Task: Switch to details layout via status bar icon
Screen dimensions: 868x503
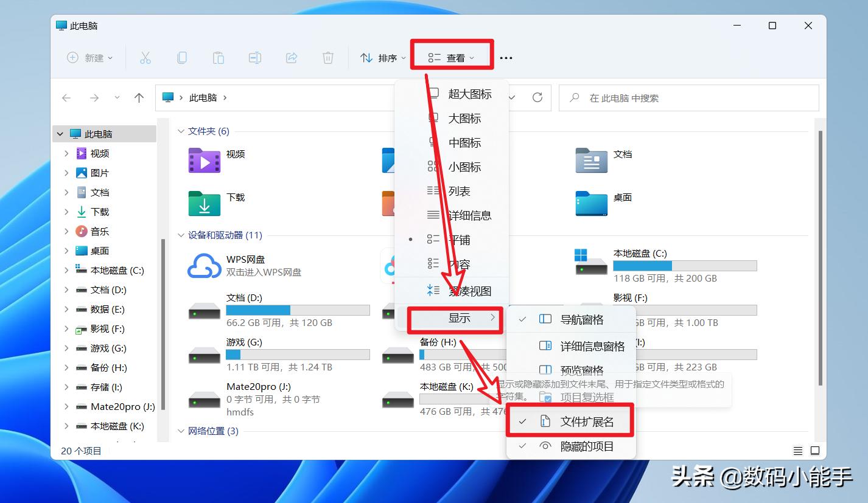Action: click(798, 451)
